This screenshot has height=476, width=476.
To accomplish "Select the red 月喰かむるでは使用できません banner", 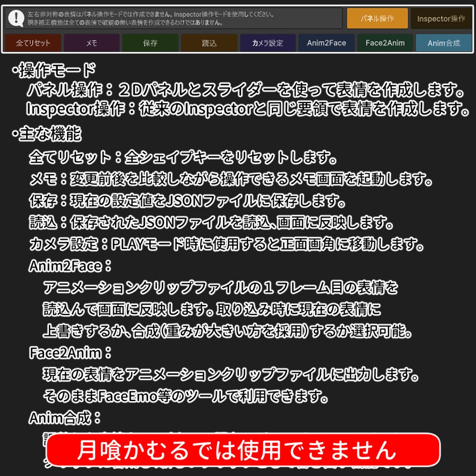I will coord(244,450).
